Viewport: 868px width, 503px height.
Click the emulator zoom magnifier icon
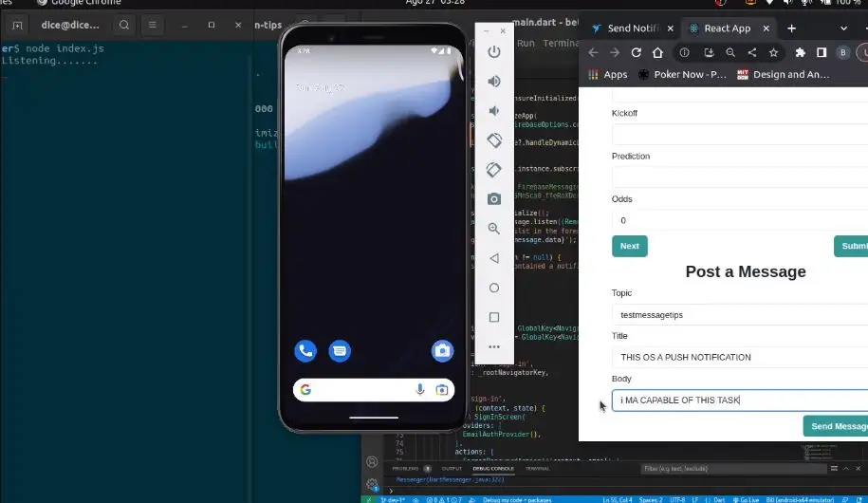coord(493,229)
